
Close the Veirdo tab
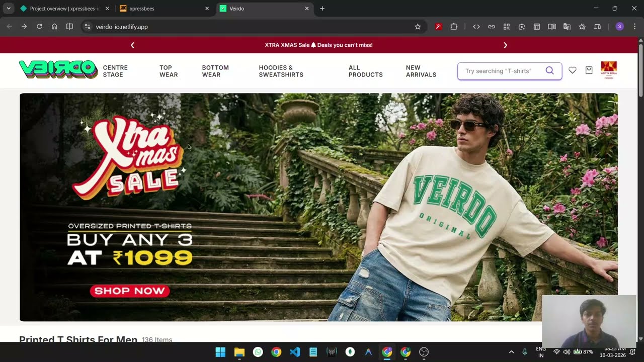coord(307,9)
